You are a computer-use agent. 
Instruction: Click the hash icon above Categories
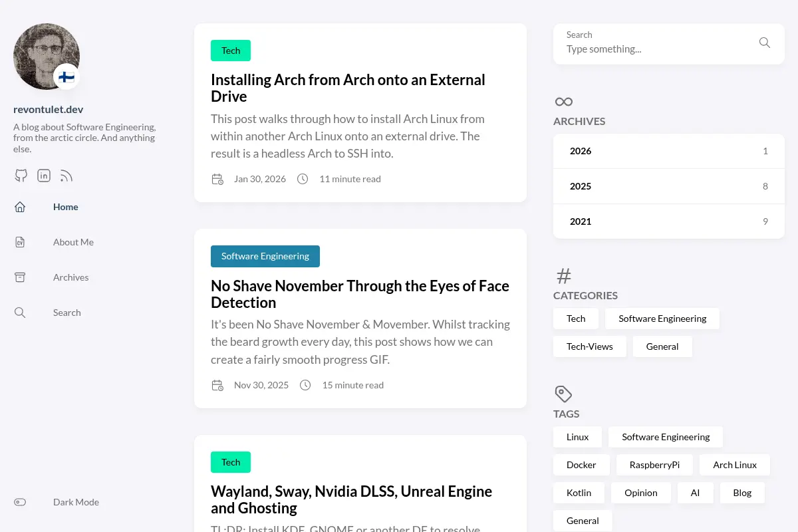[x=564, y=275]
